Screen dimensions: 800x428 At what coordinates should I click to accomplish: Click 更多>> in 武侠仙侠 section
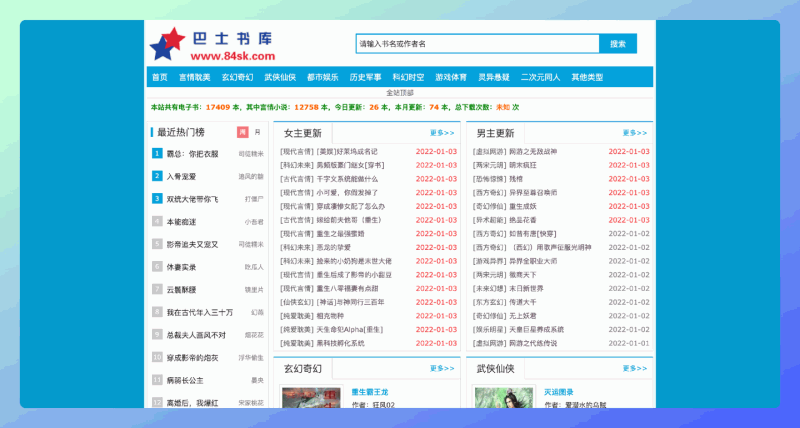point(635,368)
